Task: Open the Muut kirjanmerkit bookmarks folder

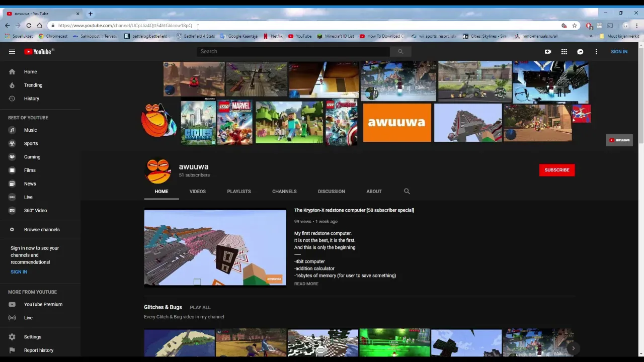Action: (619, 36)
